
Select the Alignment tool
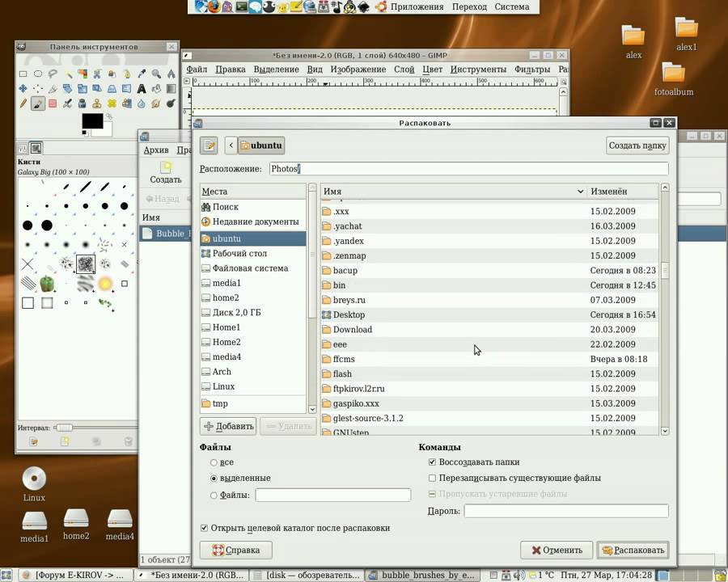[37, 88]
